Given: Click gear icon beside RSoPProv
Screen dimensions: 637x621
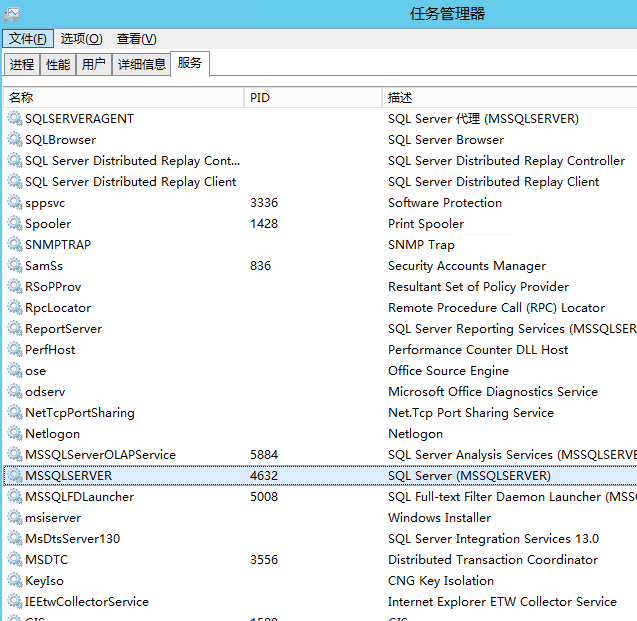Looking at the screenshot, I should pyautogui.click(x=15, y=286).
